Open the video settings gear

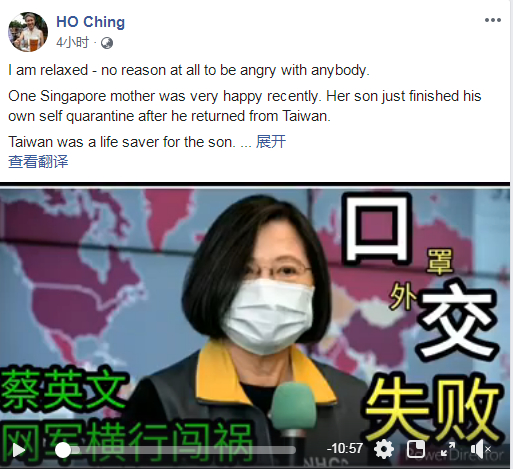[x=384, y=449]
